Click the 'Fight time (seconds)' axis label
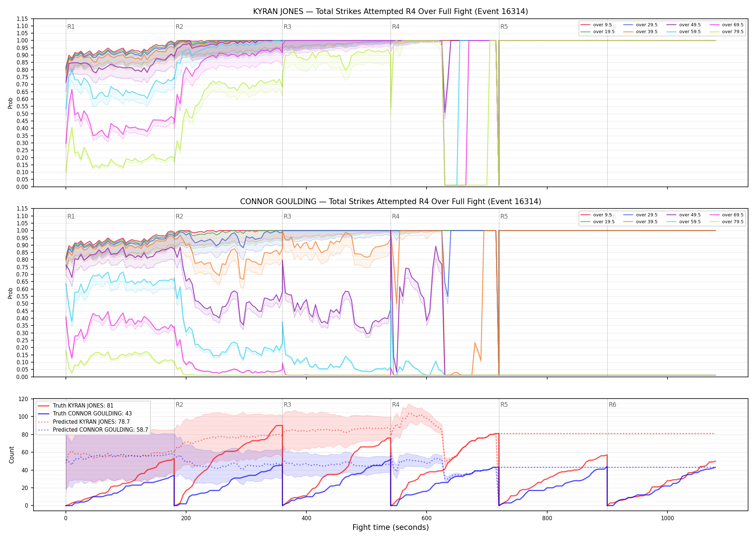The image size is (756, 540). pos(391,527)
